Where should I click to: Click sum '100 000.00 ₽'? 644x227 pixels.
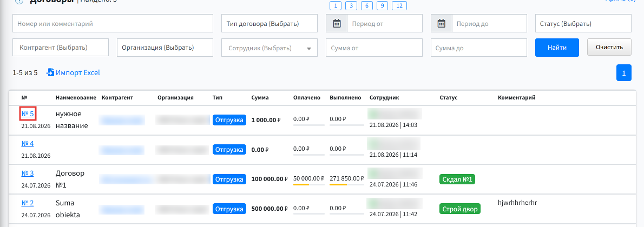pos(270,179)
